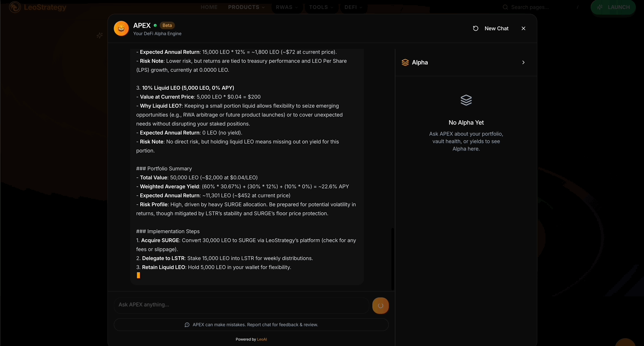Image resolution: width=644 pixels, height=346 pixels.
Task: Click the Search pages field
Action: tap(530, 7)
